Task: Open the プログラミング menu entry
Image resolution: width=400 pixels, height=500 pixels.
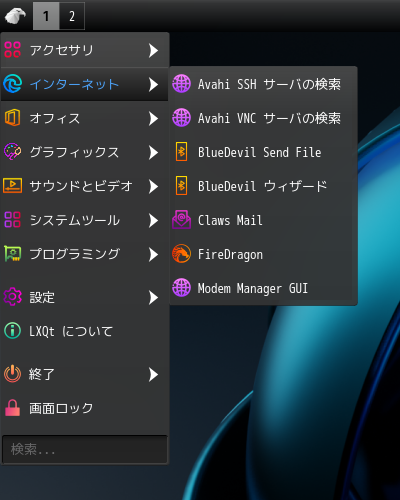Action: point(85,254)
